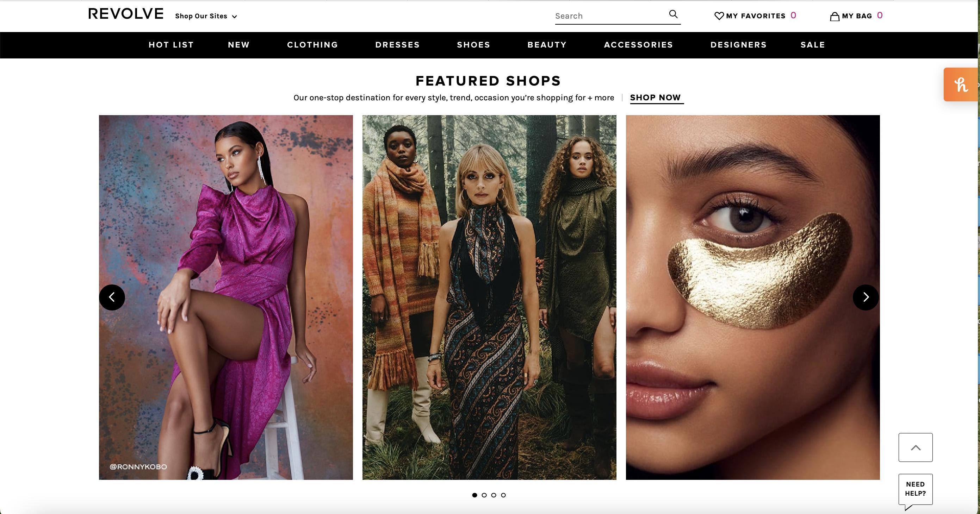This screenshot has width=980, height=514.
Task: Select the fourth carousel page dot
Action: [x=503, y=495]
